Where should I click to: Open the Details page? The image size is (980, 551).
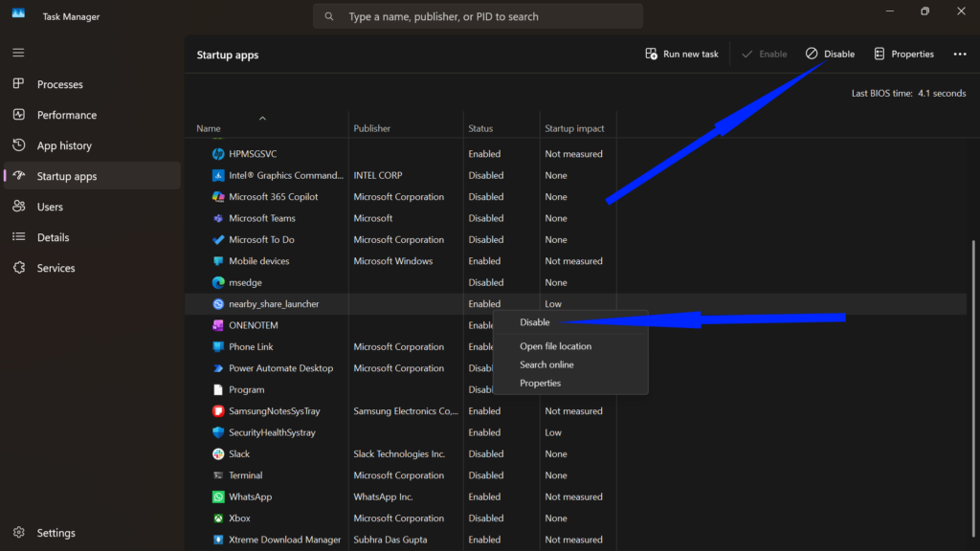52,237
